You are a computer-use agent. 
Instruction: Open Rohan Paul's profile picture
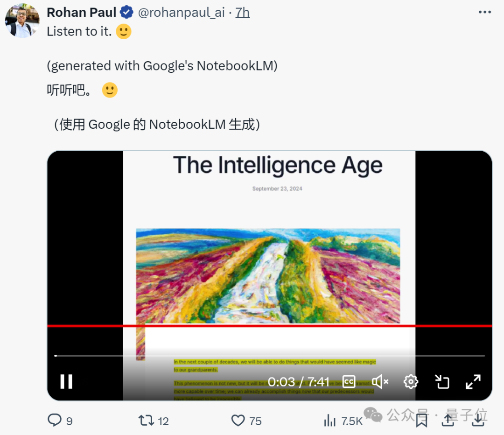coord(22,21)
